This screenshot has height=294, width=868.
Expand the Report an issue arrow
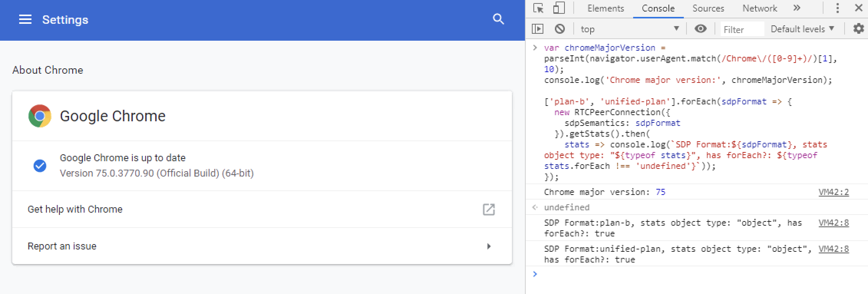point(488,246)
